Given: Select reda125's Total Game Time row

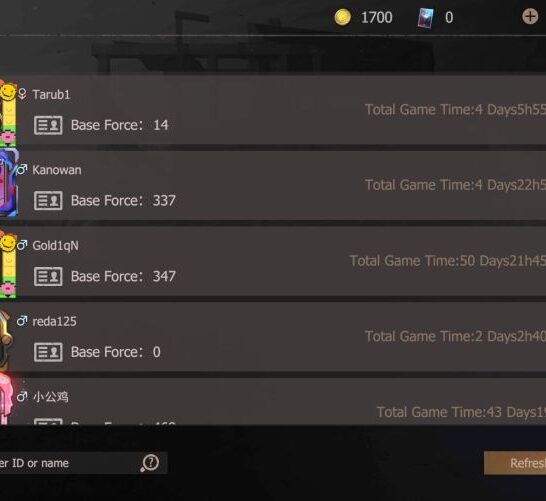Looking at the screenshot, I should (455, 336).
